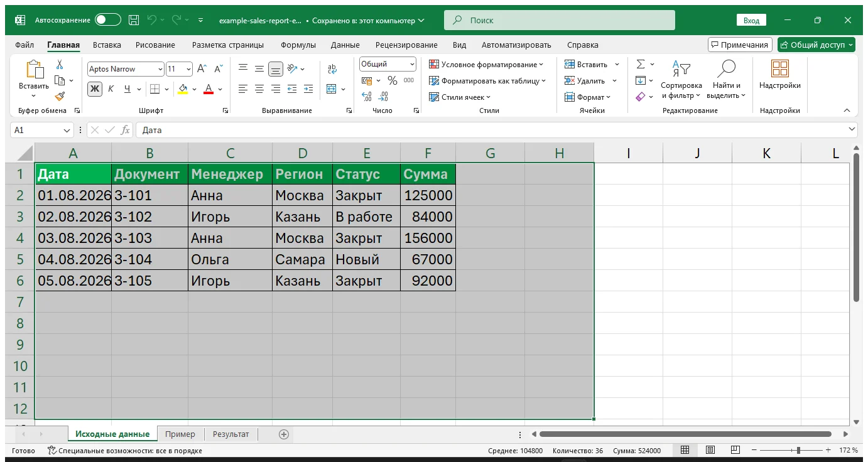
Task: Click the Вход sign-in button
Action: coord(751,21)
